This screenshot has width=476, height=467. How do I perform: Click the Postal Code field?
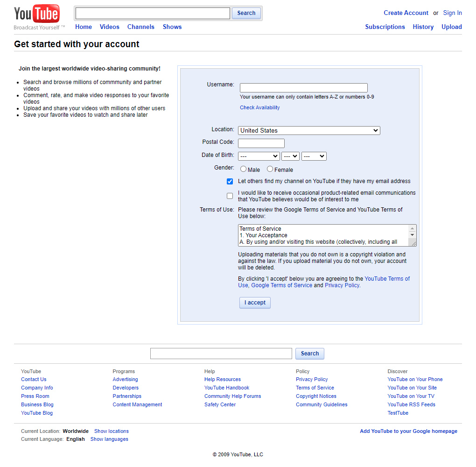[x=261, y=143]
